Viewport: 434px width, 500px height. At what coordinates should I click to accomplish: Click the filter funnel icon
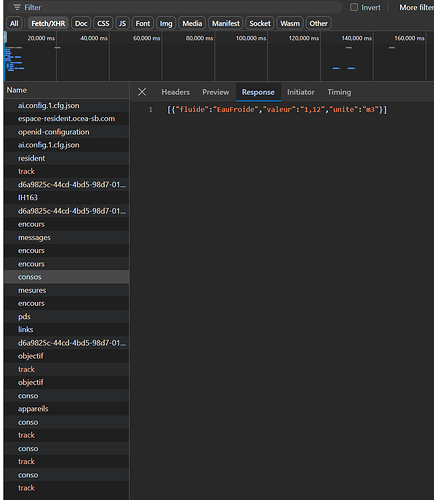coord(17,7)
